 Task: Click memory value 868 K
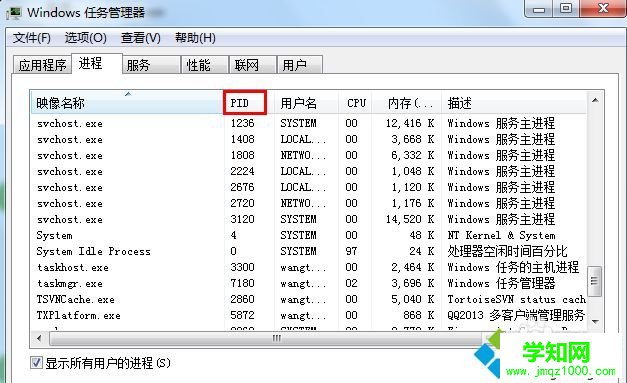click(419, 315)
